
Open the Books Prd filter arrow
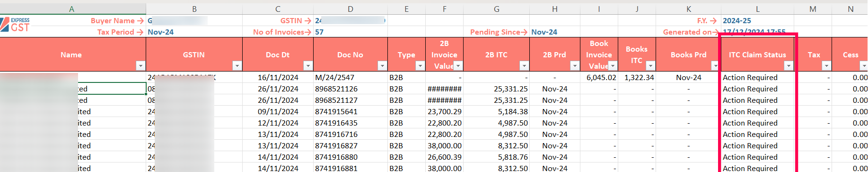coord(715,66)
